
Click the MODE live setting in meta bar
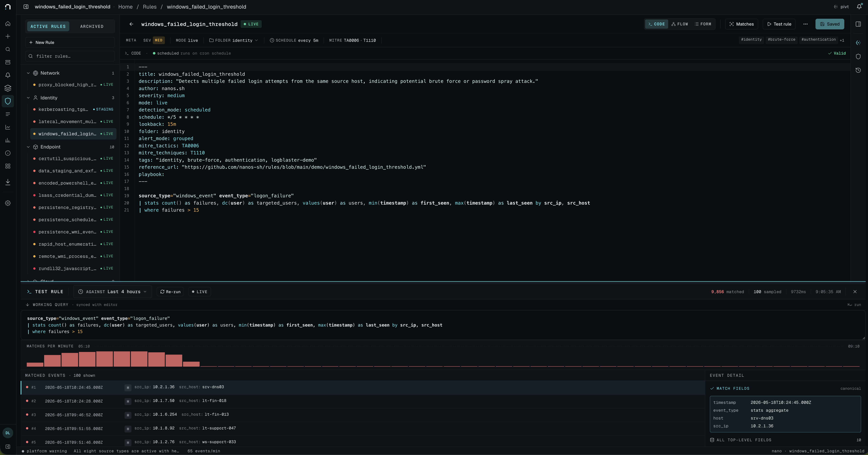(x=187, y=40)
